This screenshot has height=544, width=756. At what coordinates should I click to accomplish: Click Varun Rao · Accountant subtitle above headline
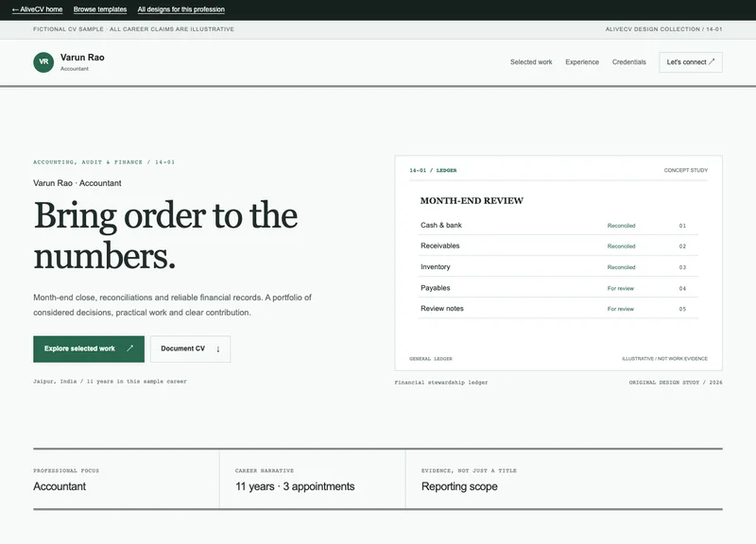pos(77,183)
